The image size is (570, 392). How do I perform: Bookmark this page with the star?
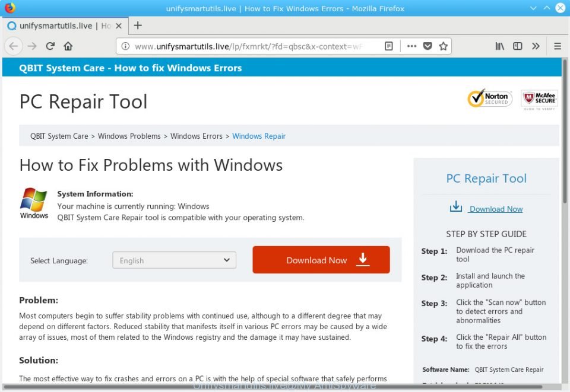coord(443,46)
